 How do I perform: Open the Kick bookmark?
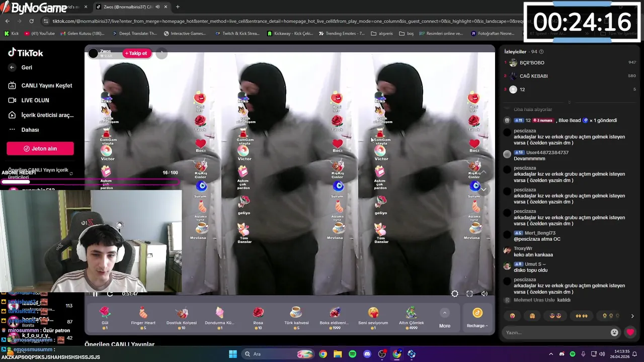pyautogui.click(x=11, y=34)
